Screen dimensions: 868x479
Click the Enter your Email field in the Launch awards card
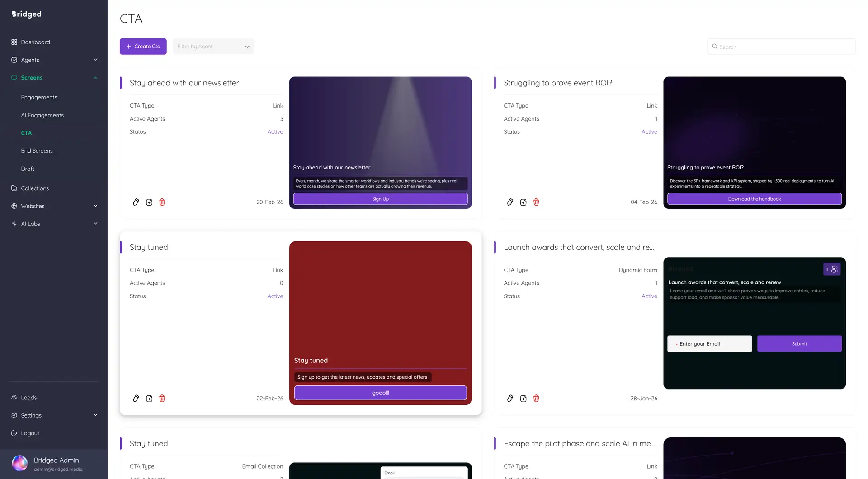(x=709, y=343)
